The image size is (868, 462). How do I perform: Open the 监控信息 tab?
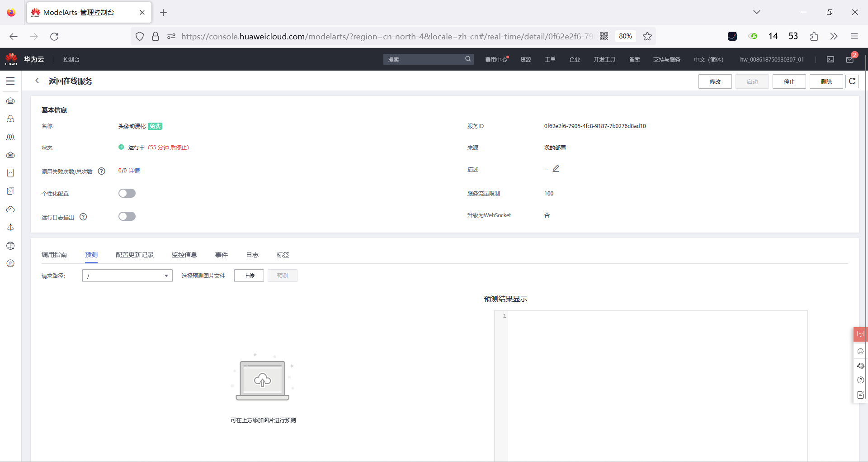pyautogui.click(x=184, y=255)
